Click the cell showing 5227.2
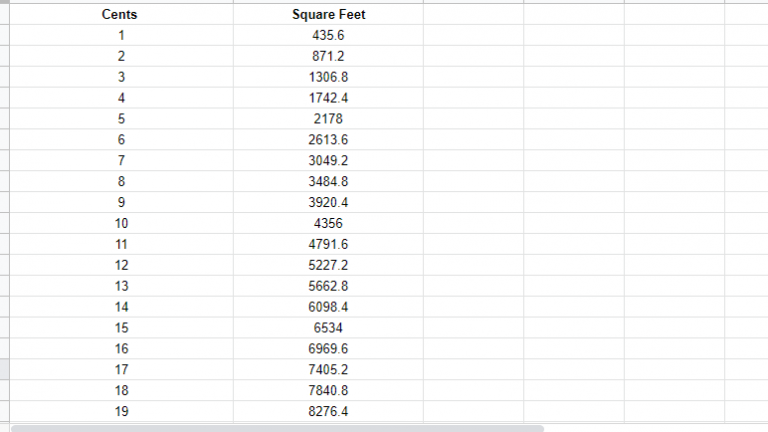 coord(328,265)
